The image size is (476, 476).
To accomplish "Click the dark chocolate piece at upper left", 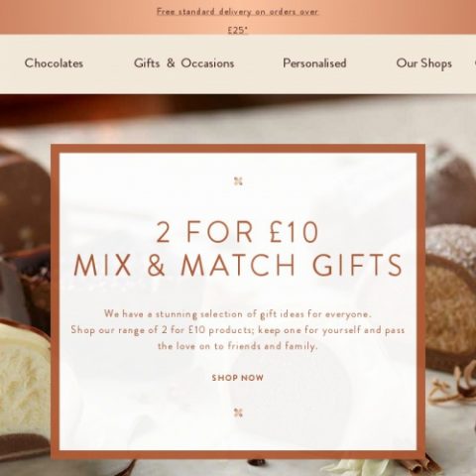I will pos(24,198).
